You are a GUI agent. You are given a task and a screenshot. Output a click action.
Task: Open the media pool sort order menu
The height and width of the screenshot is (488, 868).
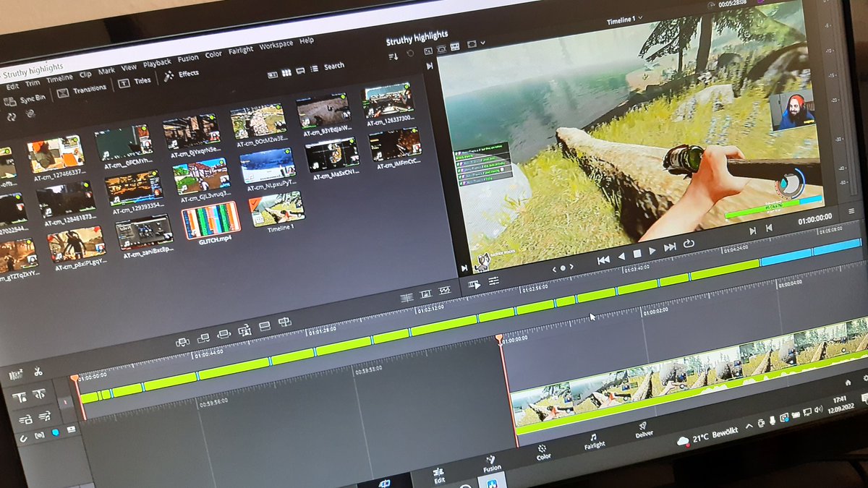click(393, 56)
